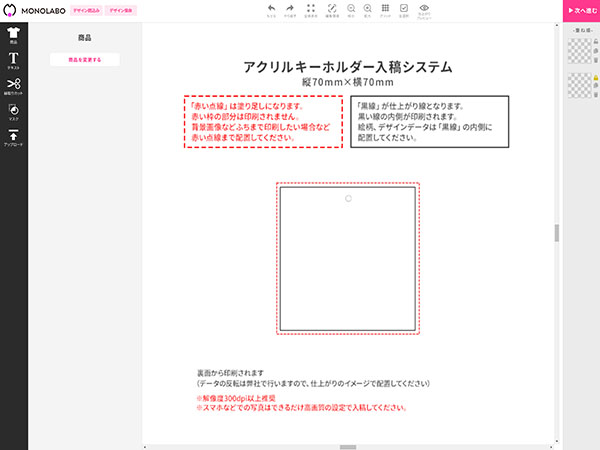Click the MONOLABO logo
This screenshot has height=450, width=600.
[x=34, y=10]
